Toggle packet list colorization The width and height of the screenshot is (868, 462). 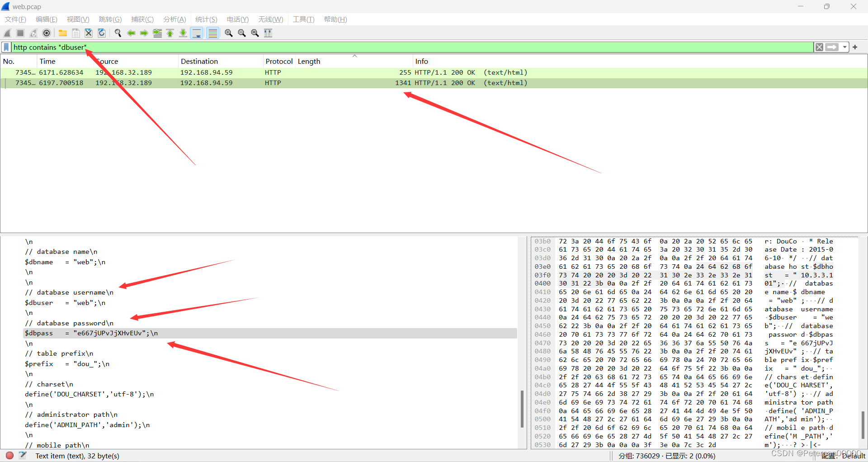coord(212,33)
